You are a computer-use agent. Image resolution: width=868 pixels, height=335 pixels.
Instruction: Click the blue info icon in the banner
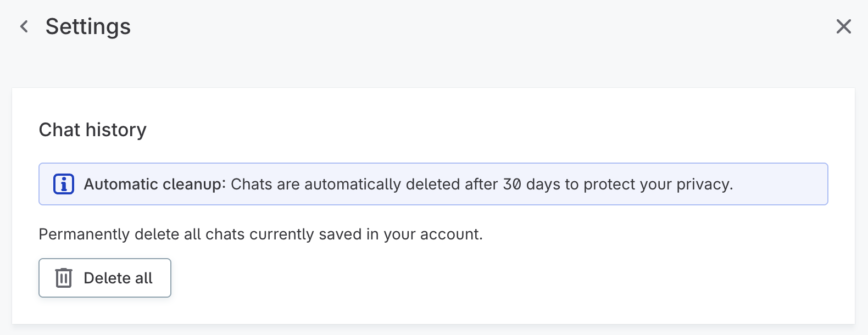64,184
